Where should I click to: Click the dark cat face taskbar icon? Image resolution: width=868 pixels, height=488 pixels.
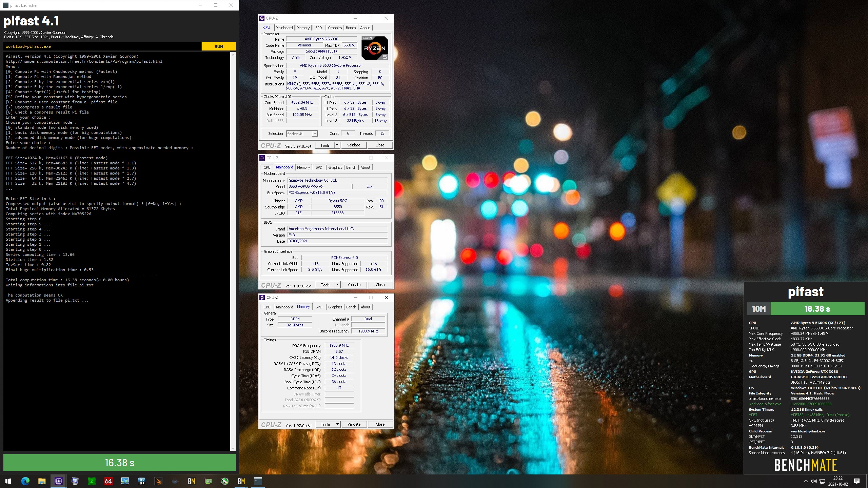(x=175, y=481)
